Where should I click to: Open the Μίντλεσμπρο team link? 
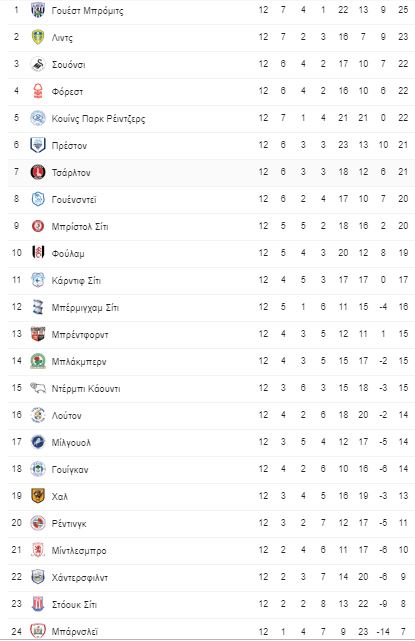pos(79,550)
